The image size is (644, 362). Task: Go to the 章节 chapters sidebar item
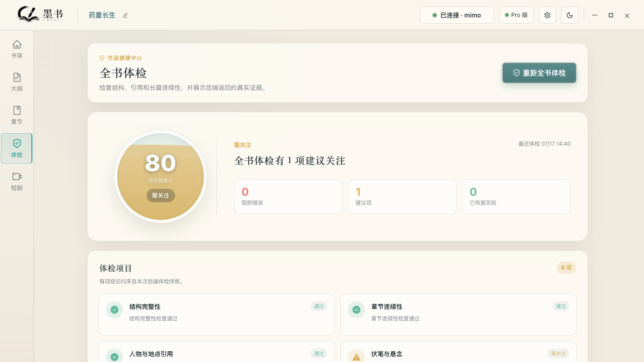pos(17,115)
